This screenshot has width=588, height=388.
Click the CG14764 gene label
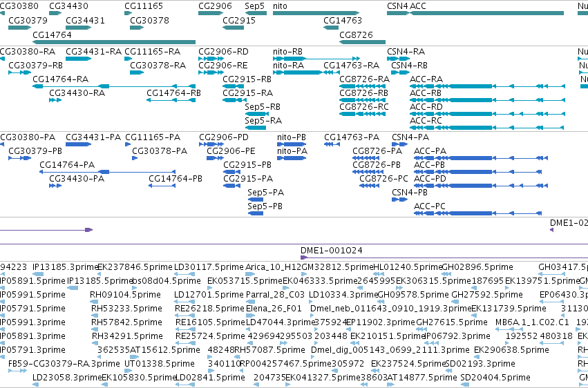52,35
